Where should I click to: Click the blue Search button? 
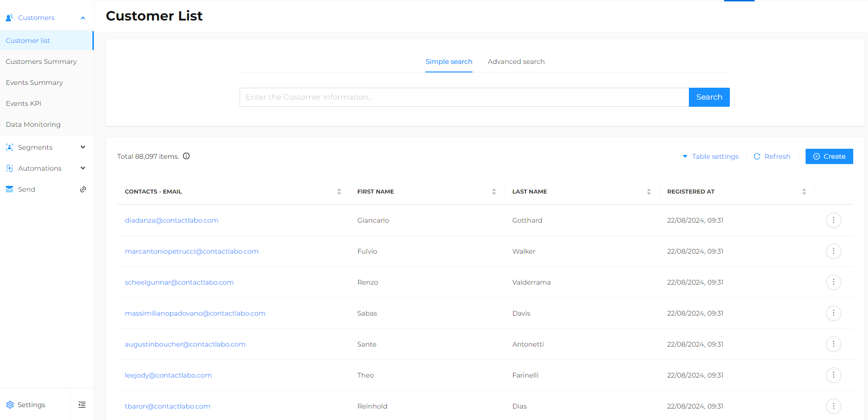click(x=709, y=97)
